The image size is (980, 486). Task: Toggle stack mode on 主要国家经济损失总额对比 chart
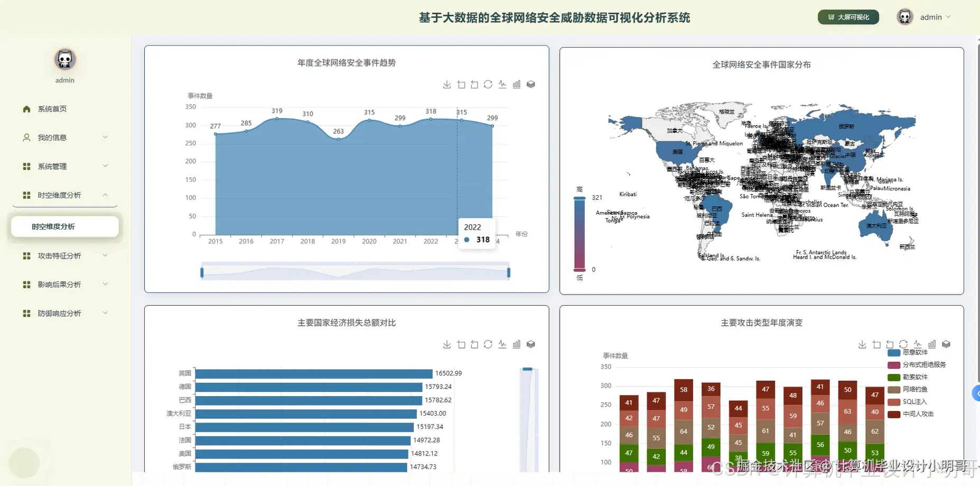tap(531, 344)
